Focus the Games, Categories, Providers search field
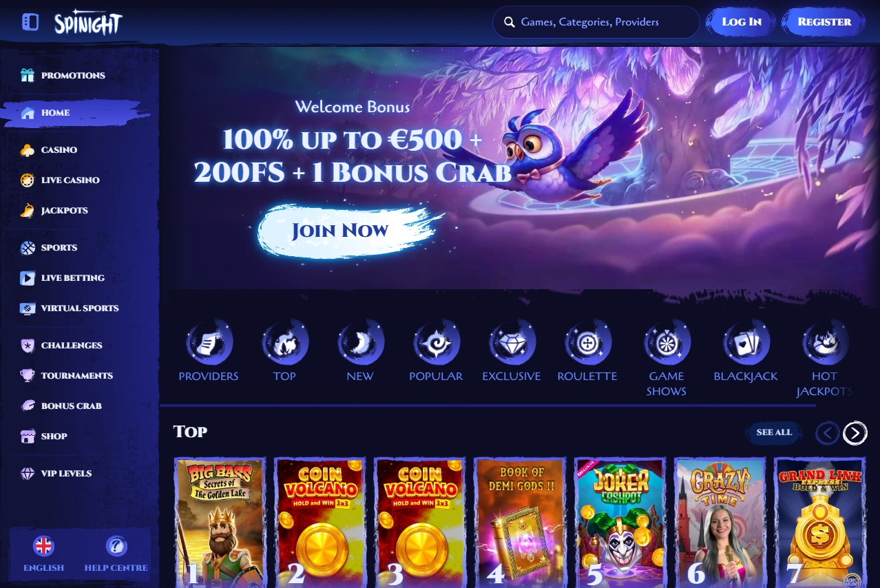The width and height of the screenshot is (880, 588). click(596, 22)
